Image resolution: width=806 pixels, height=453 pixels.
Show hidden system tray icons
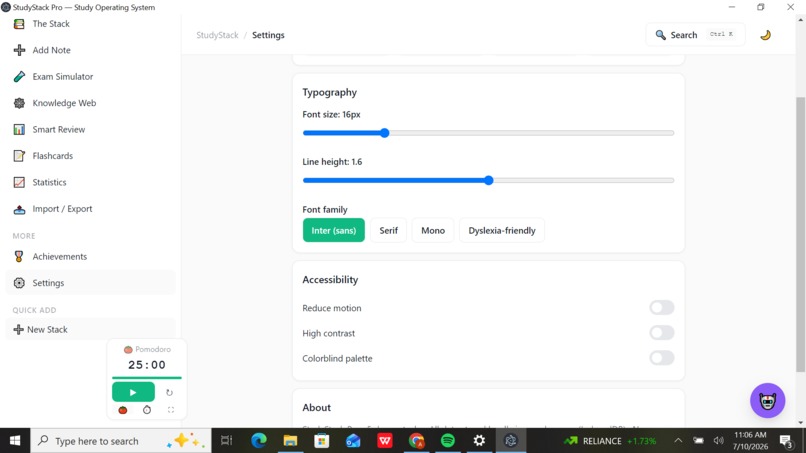click(679, 441)
